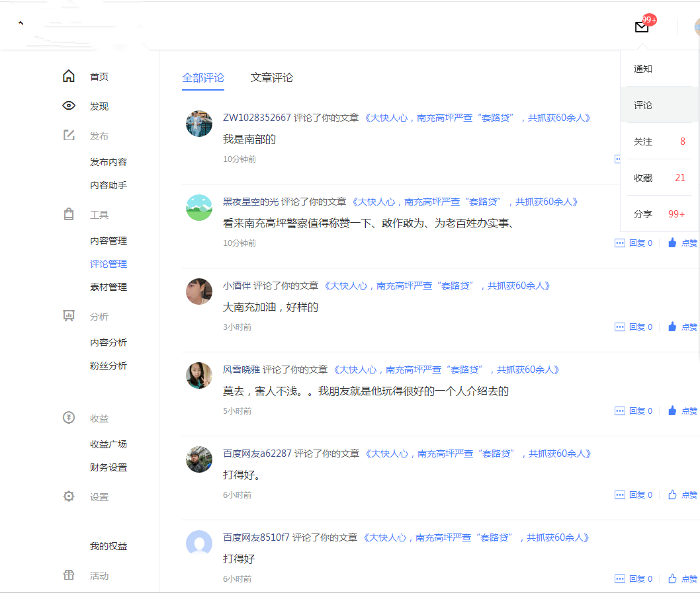700x593 pixels.
Task: Toggle like on 百度网友a62287's comment
Action: [x=682, y=495]
